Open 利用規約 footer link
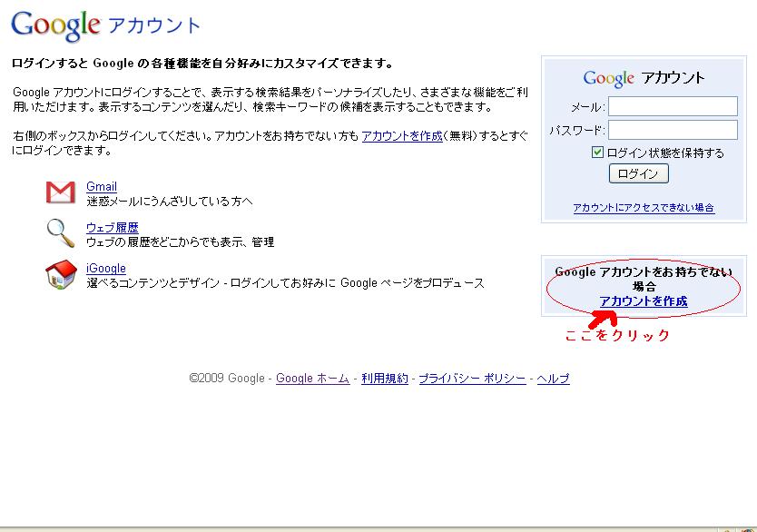This screenshot has height=532, width=757. [385, 379]
